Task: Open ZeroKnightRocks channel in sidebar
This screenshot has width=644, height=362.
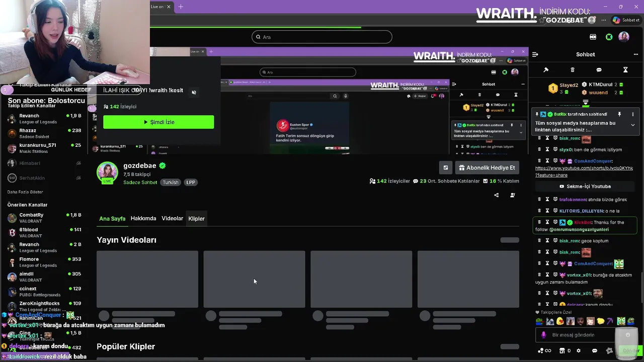Action: pos(44,306)
